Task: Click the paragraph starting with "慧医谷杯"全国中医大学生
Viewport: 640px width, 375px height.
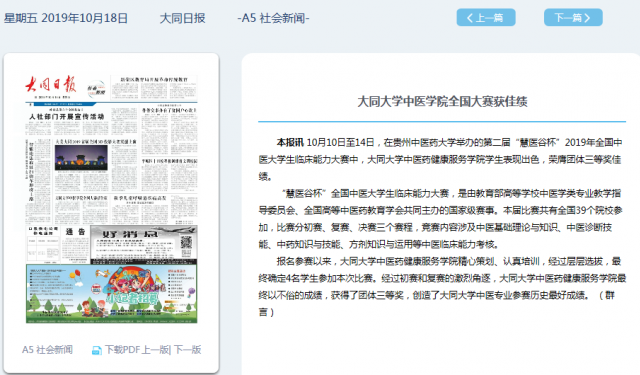Action: pyautogui.click(x=440, y=219)
